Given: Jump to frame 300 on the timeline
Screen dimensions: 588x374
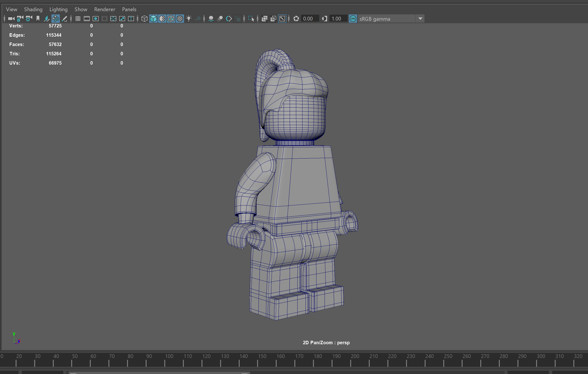Looking at the screenshot, I should point(541,356).
